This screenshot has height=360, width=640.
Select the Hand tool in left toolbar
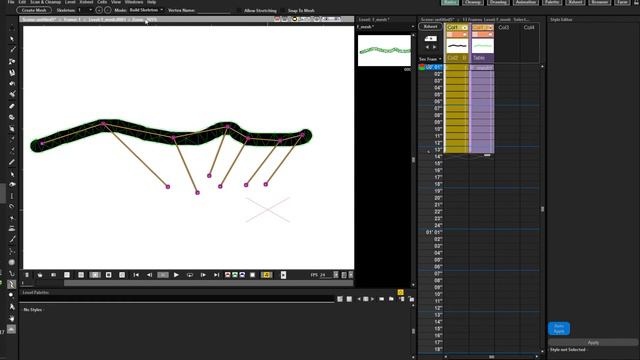point(12,318)
